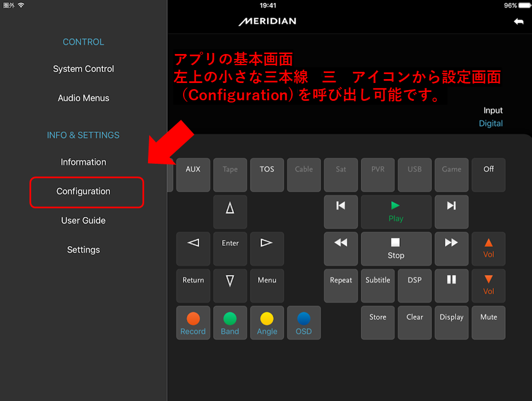Screen dimensions: 532x401
Task: Tap the Wi-Fi status icon
Action: pos(21,5)
